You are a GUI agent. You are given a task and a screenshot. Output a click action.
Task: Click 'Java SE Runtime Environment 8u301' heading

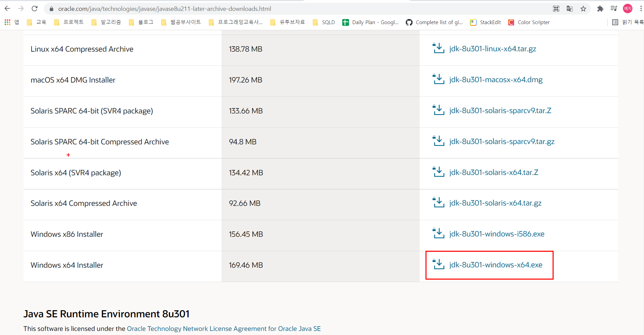[x=106, y=314]
